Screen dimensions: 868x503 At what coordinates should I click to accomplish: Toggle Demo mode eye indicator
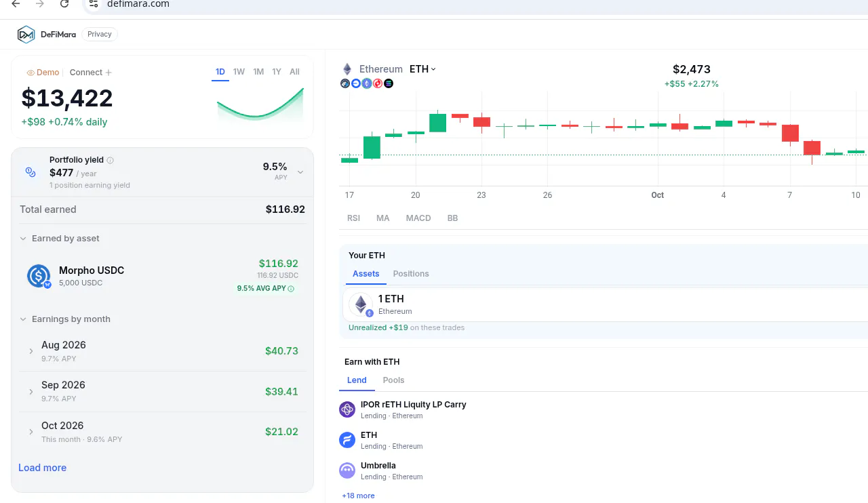[x=31, y=73]
